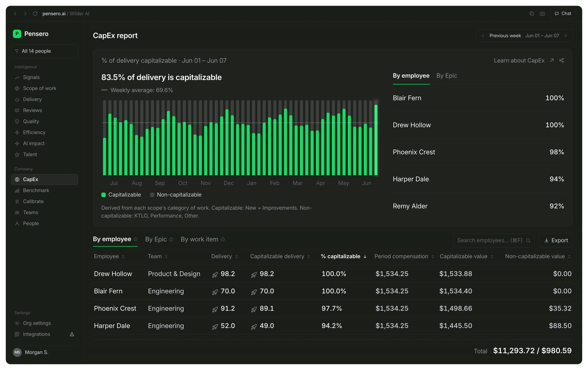Click the camera screenshot icon
Image resolution: width=588 pixels, height=370 pixels.
(x=542, y=14)
